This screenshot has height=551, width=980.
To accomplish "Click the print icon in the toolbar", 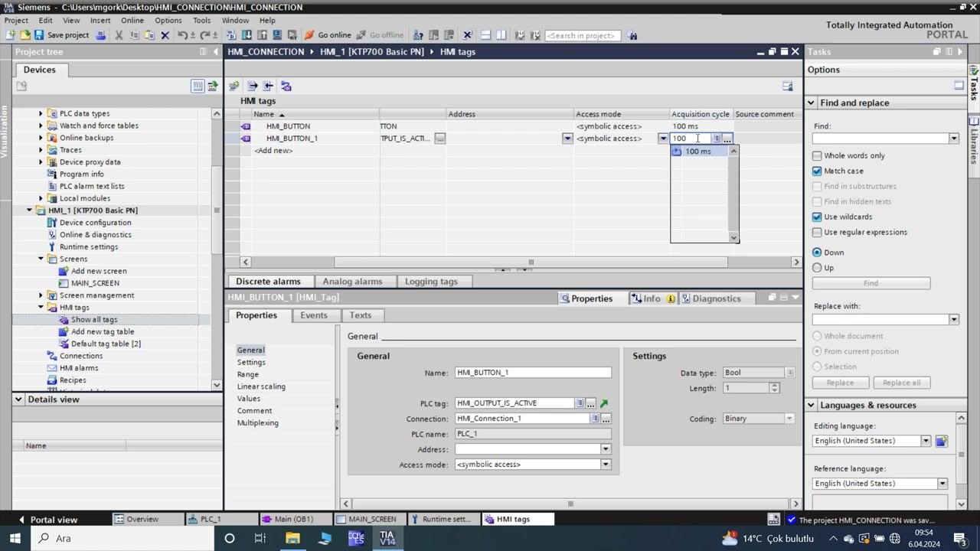I will pos(100,35).
